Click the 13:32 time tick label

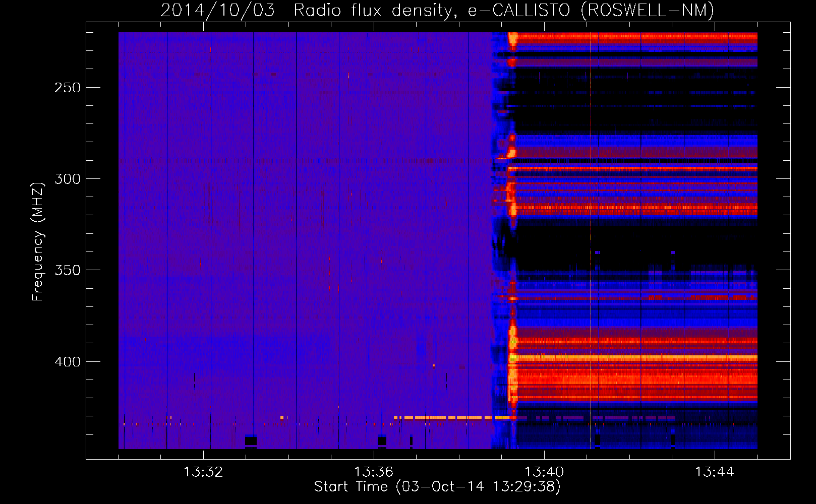[x=203, y=472]
